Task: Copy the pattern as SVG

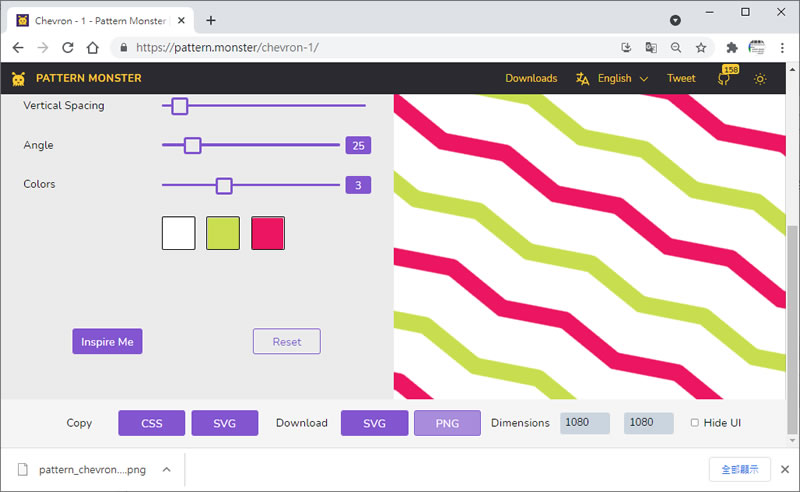Action: [224, 423]
